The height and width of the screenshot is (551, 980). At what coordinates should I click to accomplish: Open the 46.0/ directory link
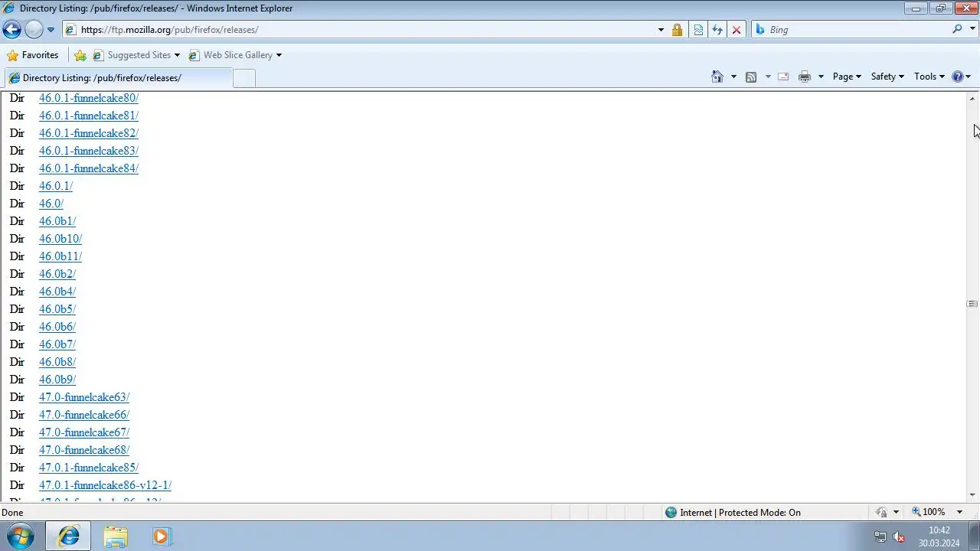point(51,204)
